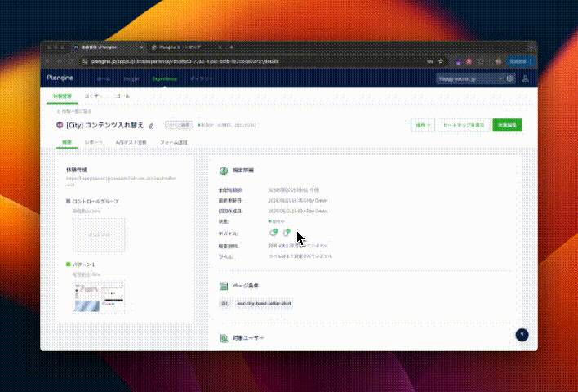Switch to the レポート tab
Image resolution: width=578 pixels, height=392 pixels.
(x=94, y=142)
